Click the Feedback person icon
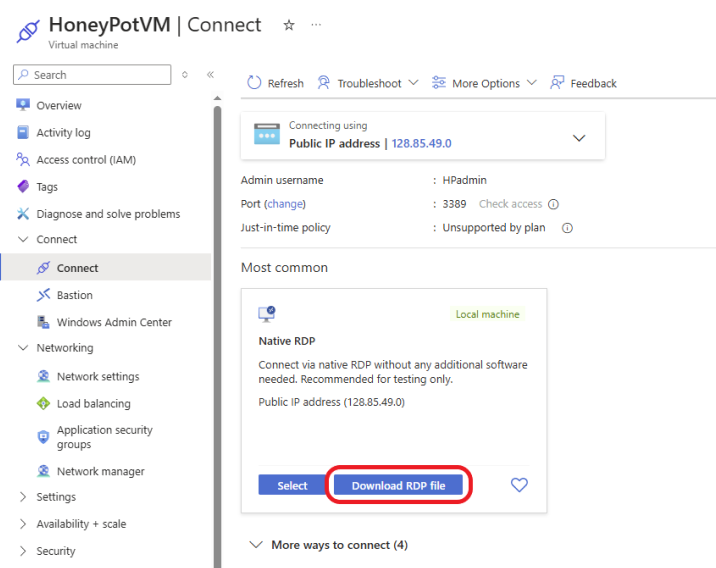The image size is (716, 568). [x=557, y=83]
